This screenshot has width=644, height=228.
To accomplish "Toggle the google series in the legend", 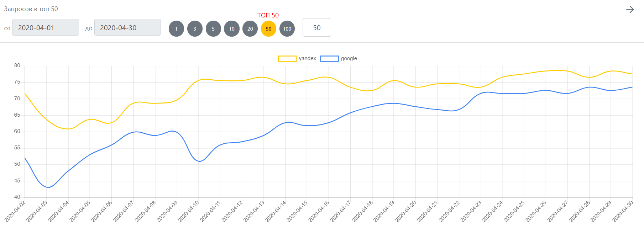I will point(349,58).
